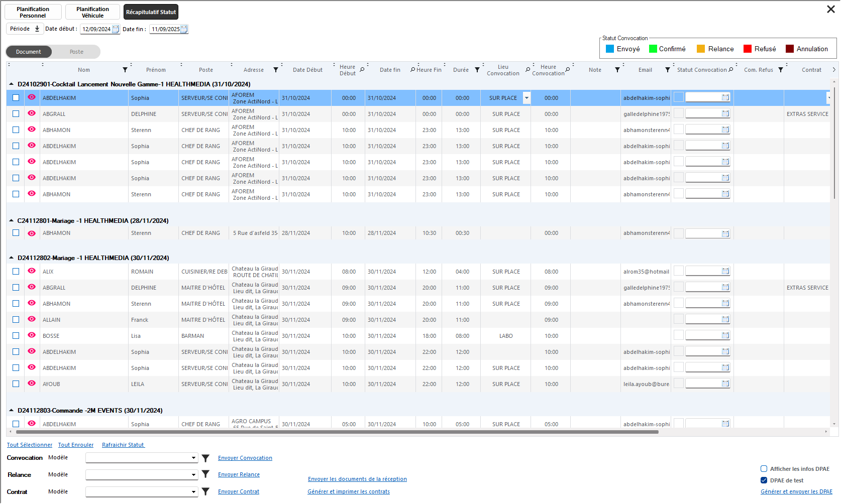Uncheck the DPAE de test checkbox
Viewport: 841px width, 504px height.
pyautogui.click(x=764, y=480)
